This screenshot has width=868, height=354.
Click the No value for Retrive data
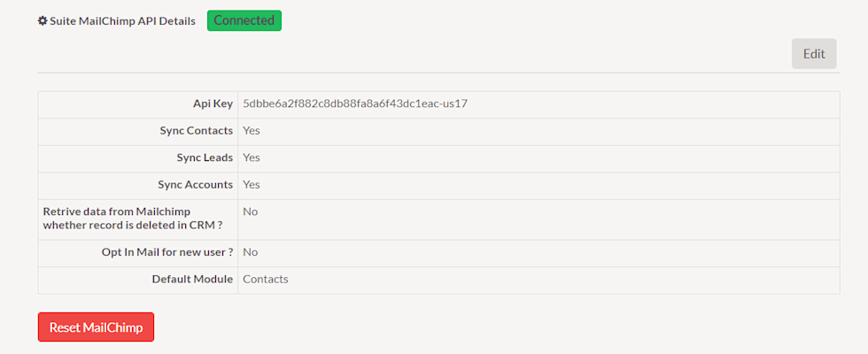tap(251, 212)
